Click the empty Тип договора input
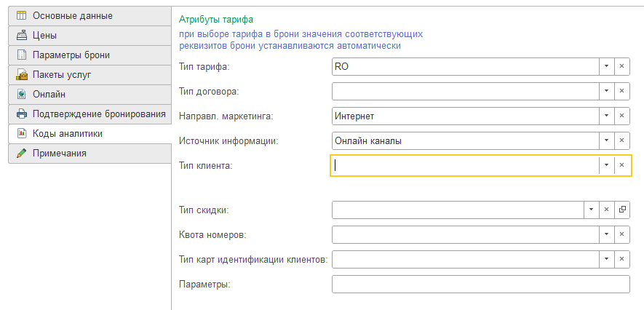 465,91
